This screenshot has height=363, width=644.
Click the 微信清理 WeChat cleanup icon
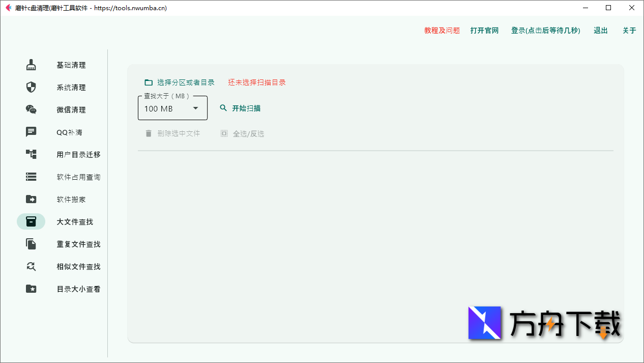click(31, 109)
